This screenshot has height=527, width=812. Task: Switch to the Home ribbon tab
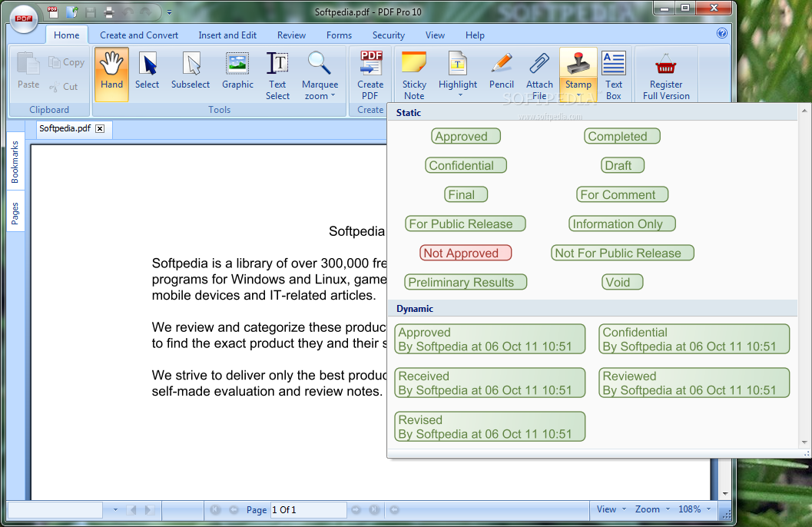pyautogui.click(x=66, y=35)
